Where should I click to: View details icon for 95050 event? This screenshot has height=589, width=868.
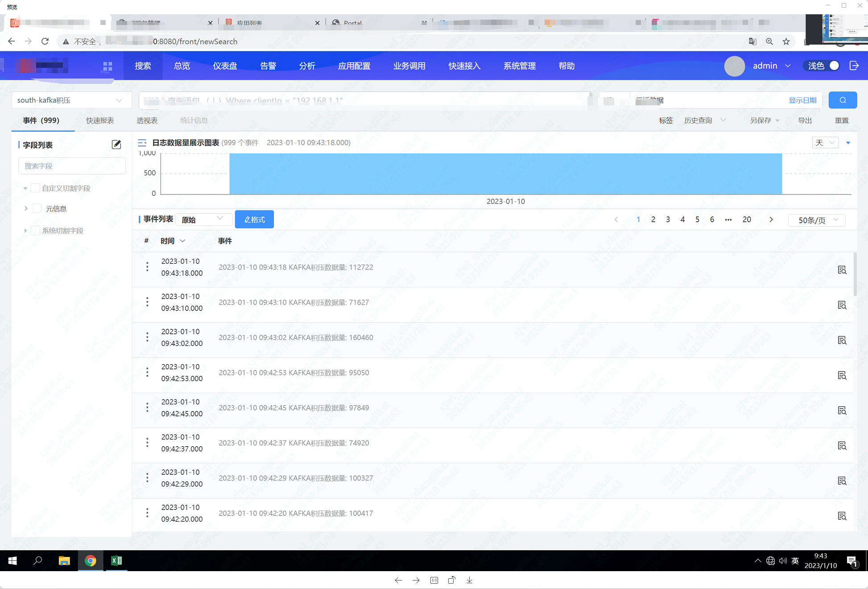842,376
